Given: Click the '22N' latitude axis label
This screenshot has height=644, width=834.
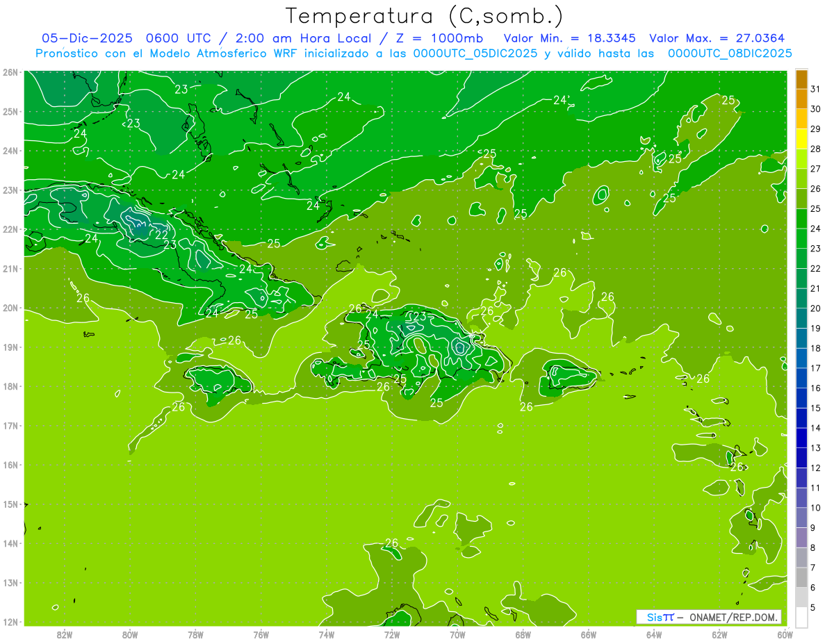Looking at the screenshot, I should pyautogui.click(x=10, y=229).
